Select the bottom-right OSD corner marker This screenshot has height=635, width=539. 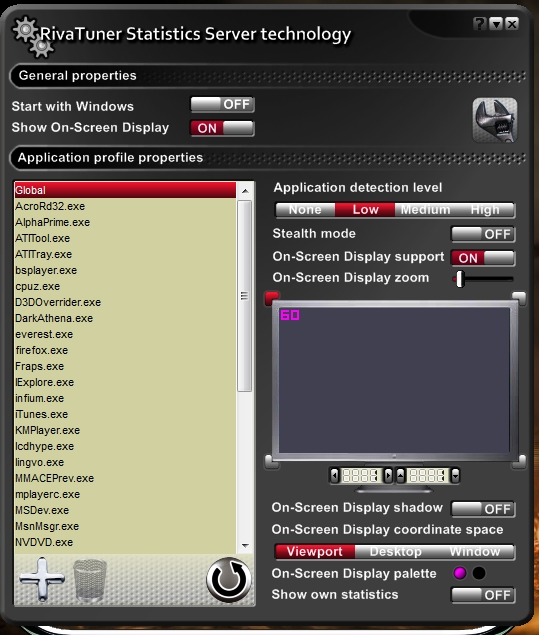tap(520, 461)
